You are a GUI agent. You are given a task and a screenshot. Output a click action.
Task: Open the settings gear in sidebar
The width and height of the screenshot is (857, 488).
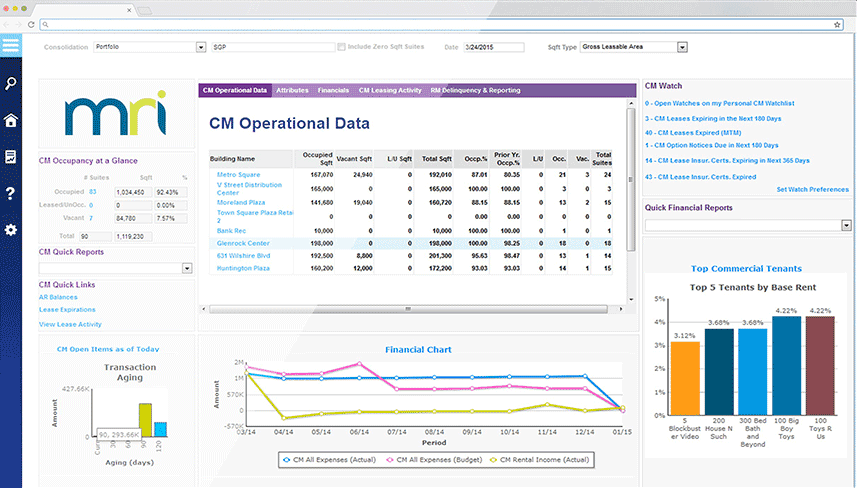[x=10, y=230]
